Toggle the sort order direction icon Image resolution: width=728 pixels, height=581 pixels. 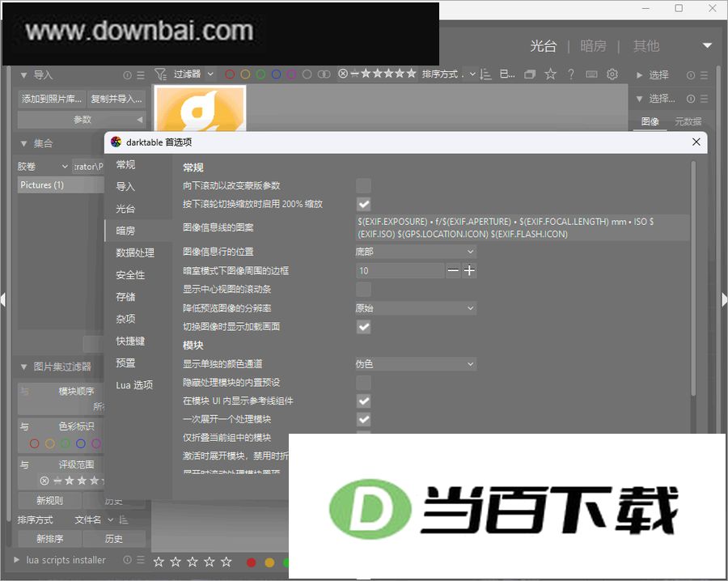[485, 74]
